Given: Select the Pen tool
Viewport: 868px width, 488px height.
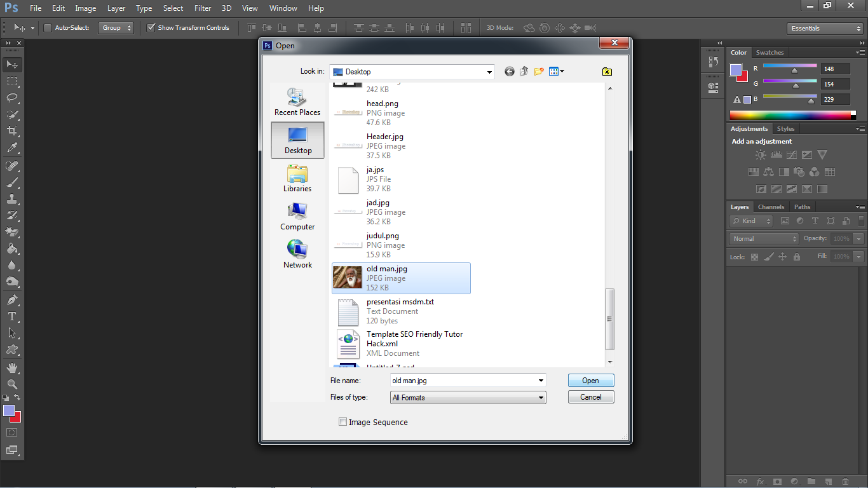Looking at the screenshot, I should pos(12,300).
